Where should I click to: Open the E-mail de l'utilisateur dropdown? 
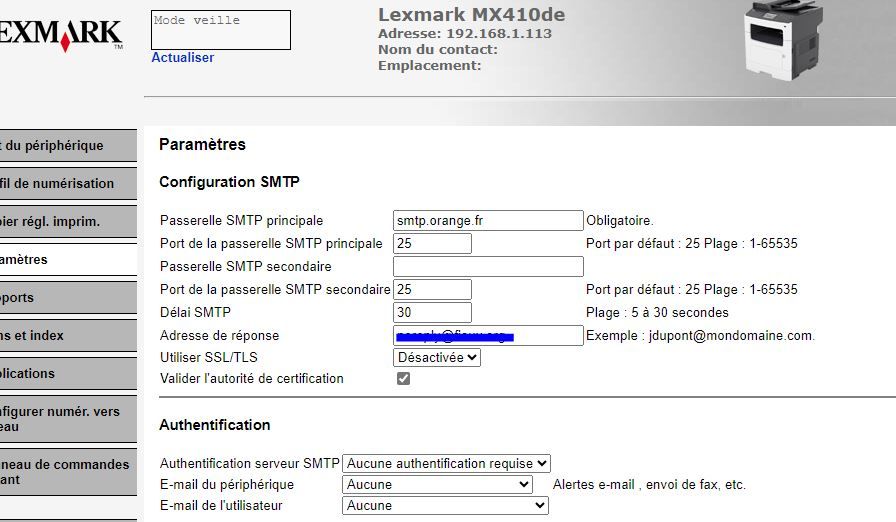tap(445, 505)
